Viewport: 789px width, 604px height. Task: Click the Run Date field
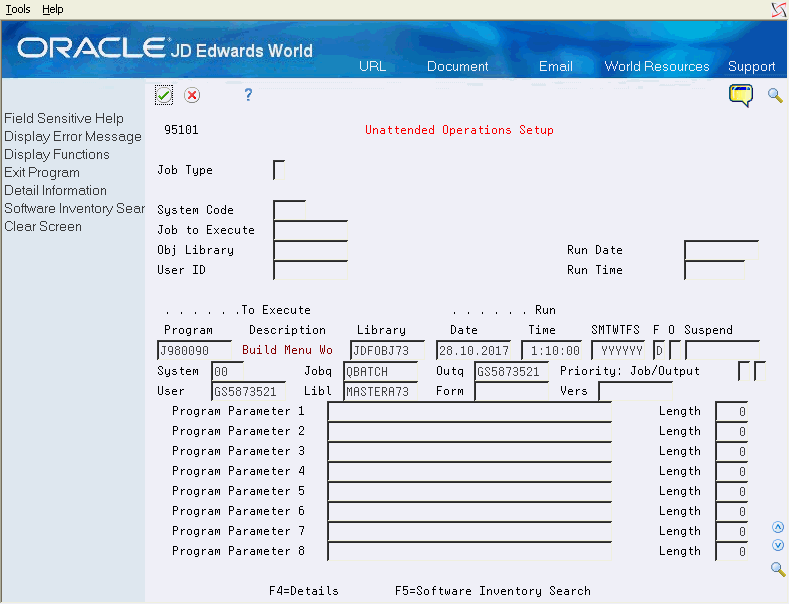coord(721,250)
